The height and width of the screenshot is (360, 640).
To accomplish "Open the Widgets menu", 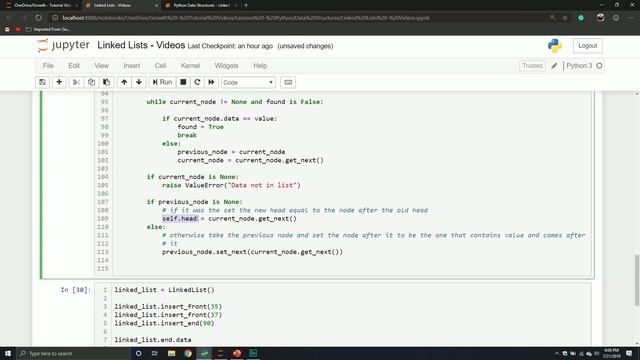I will [227, 66].
